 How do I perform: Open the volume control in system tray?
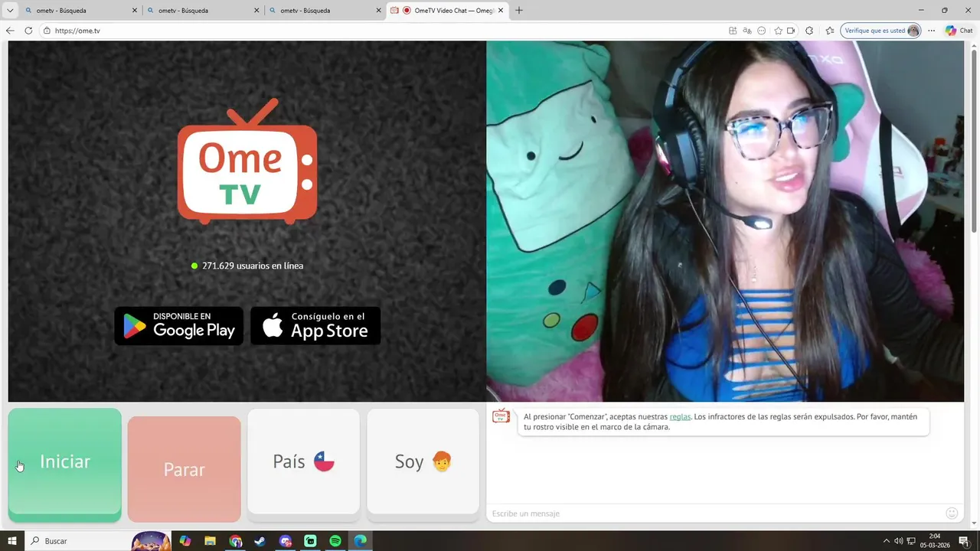tap(898, 541)
